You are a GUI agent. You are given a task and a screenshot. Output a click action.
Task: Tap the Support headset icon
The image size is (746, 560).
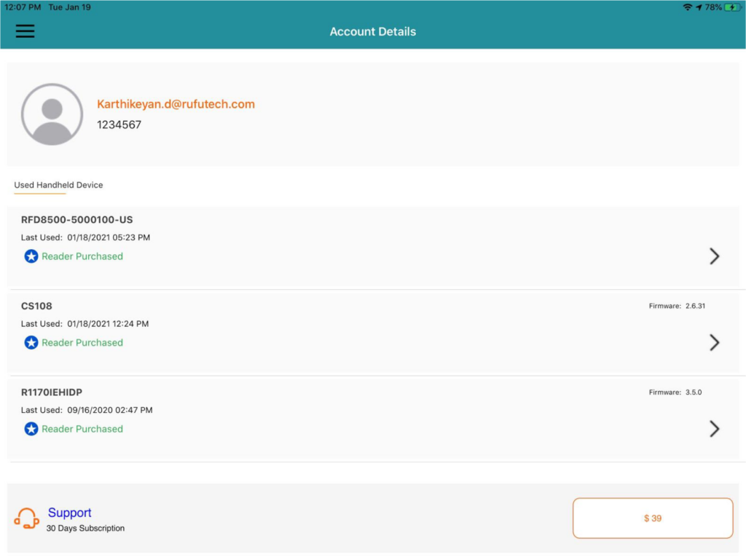pos(27,518)
